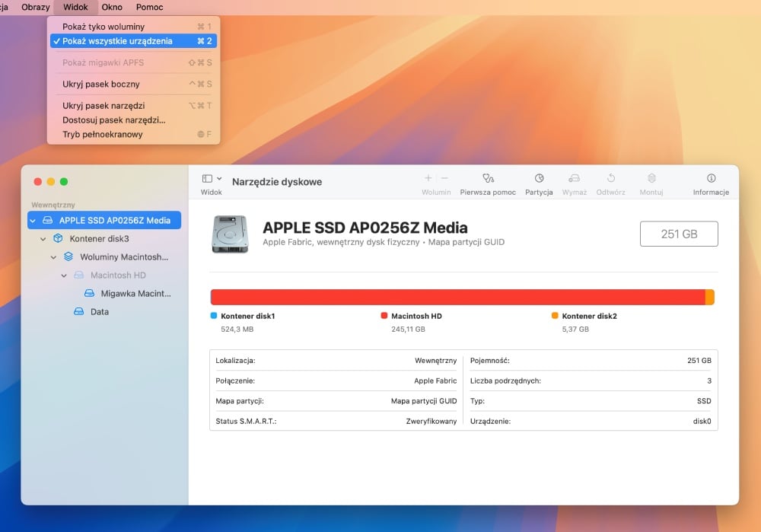Select Ukryj pasek narzędzi menu item
This screenshot has height=532, width=761.
(133, 105)
